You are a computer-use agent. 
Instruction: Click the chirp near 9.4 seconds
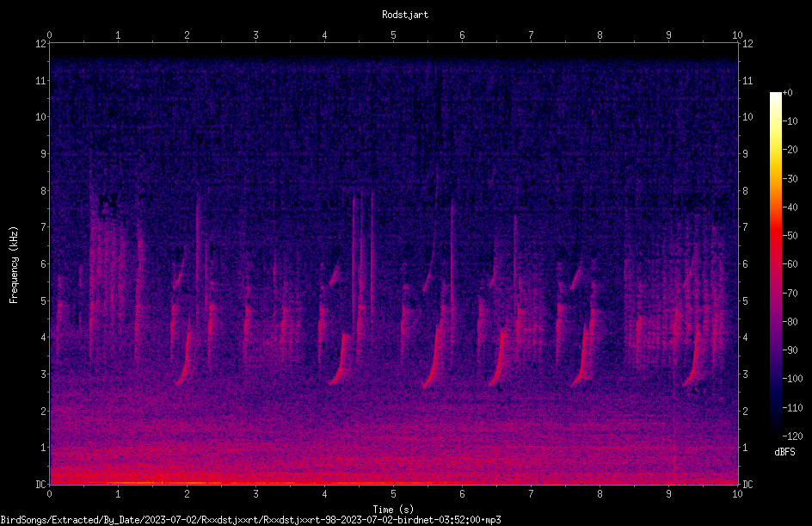tap(694, 362)
